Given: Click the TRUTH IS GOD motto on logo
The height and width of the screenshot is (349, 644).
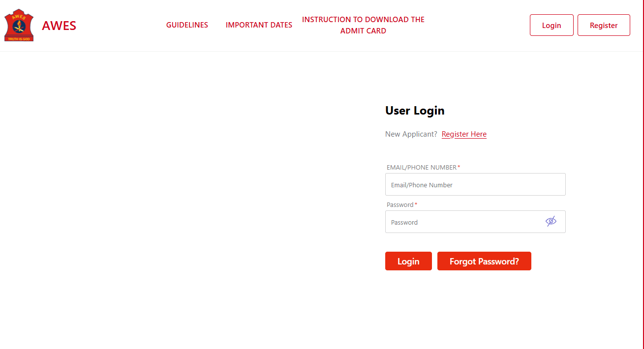Looking at the screenshot, I should 19,38.
